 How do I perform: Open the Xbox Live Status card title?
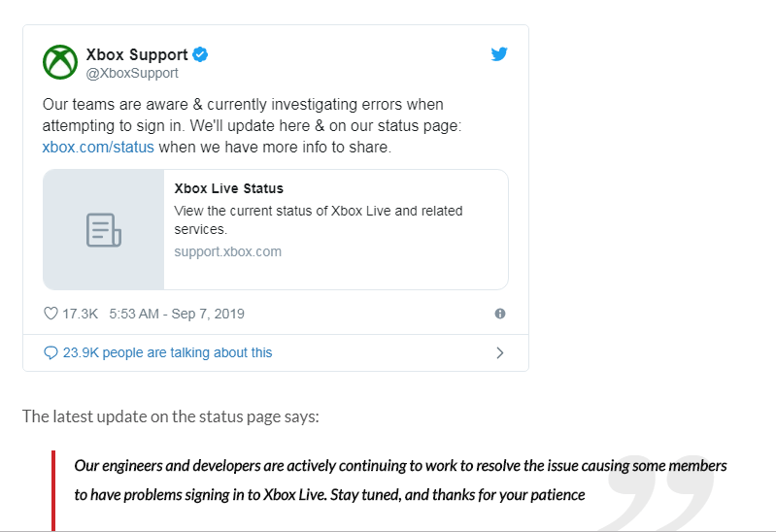point(228,188)
